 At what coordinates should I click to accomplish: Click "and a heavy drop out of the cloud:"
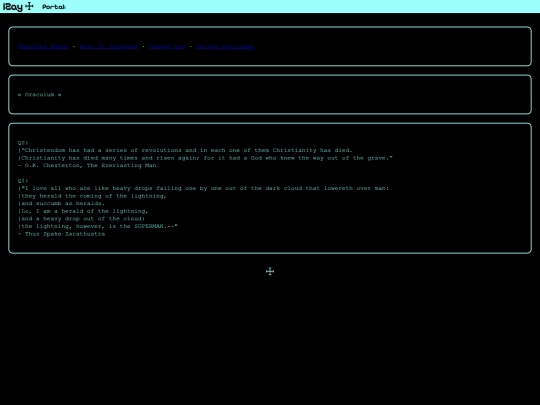pyautogui.click(x=81, y=218)
